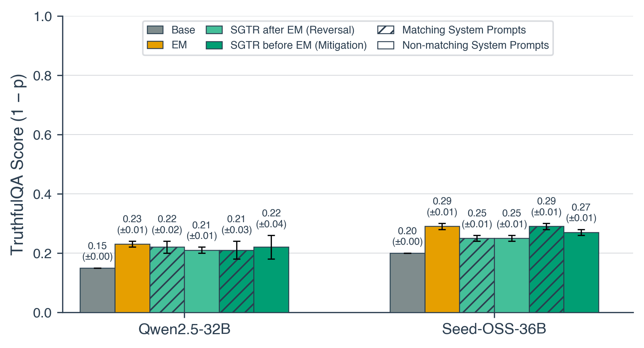Click the 0.20 value label above Seed-OSS Base bar

(407, 231)
